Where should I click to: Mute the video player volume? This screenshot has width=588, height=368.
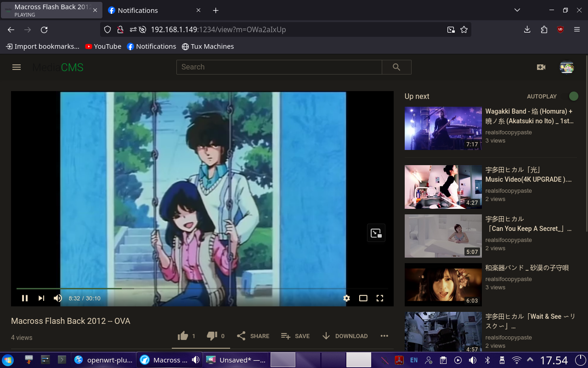point(57,298)
